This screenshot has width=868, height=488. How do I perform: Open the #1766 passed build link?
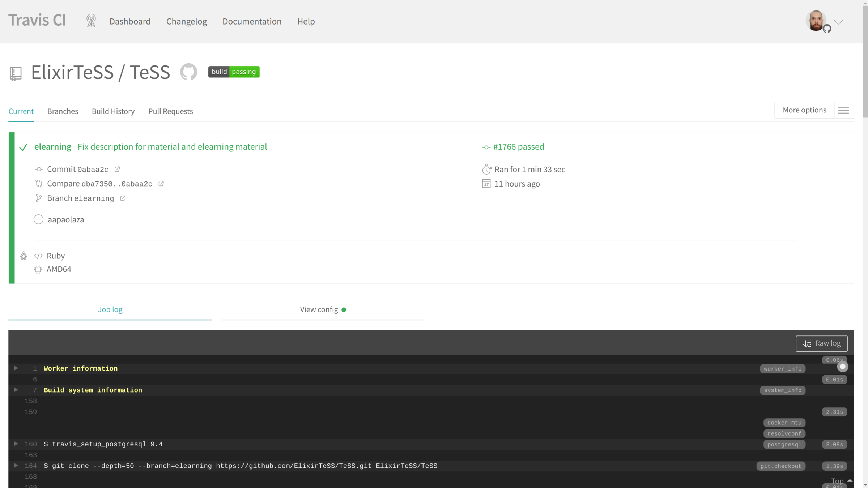(518, 147)
